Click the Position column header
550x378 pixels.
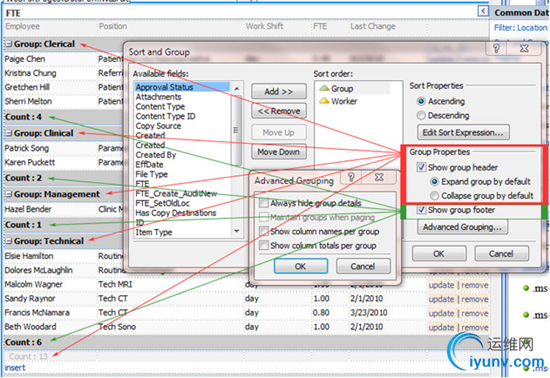pyautogui.click(x=113, y=26)
